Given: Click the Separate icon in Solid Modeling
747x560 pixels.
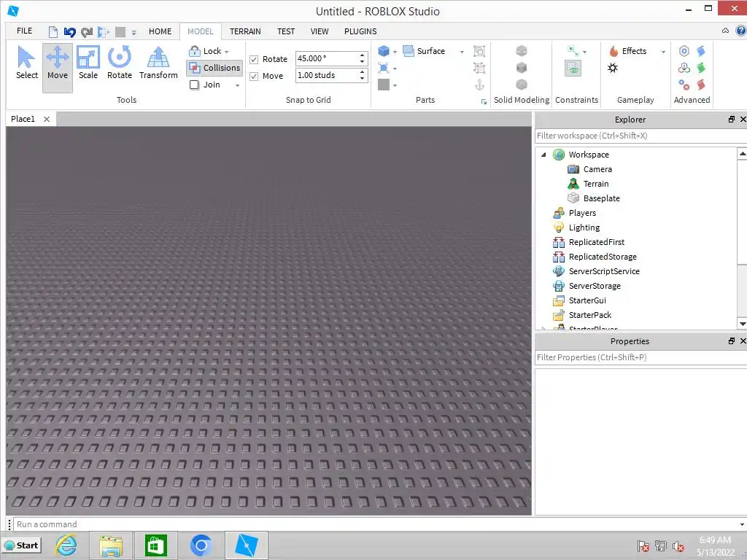Looking at the screenshot, I should (522, 85).
